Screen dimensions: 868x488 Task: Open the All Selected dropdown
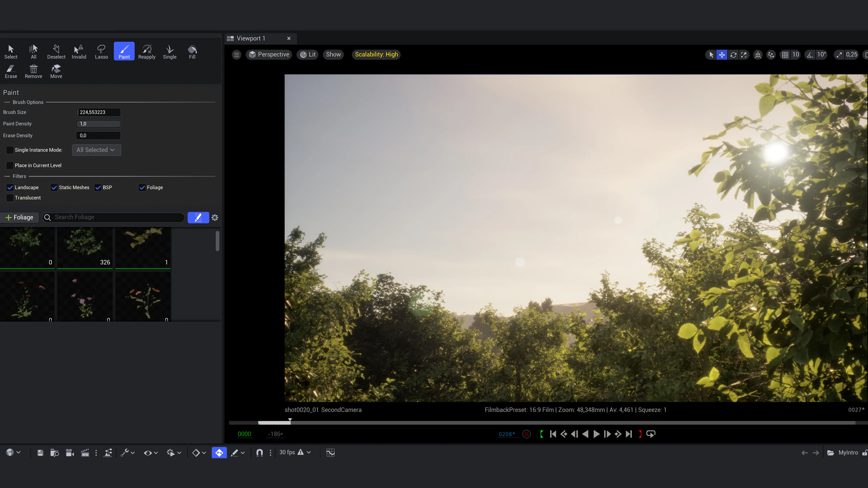click(96, 150)
